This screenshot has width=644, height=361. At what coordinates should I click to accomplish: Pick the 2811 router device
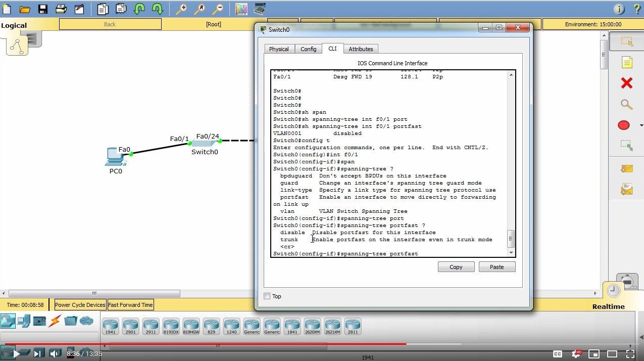[x=353, y=327]
